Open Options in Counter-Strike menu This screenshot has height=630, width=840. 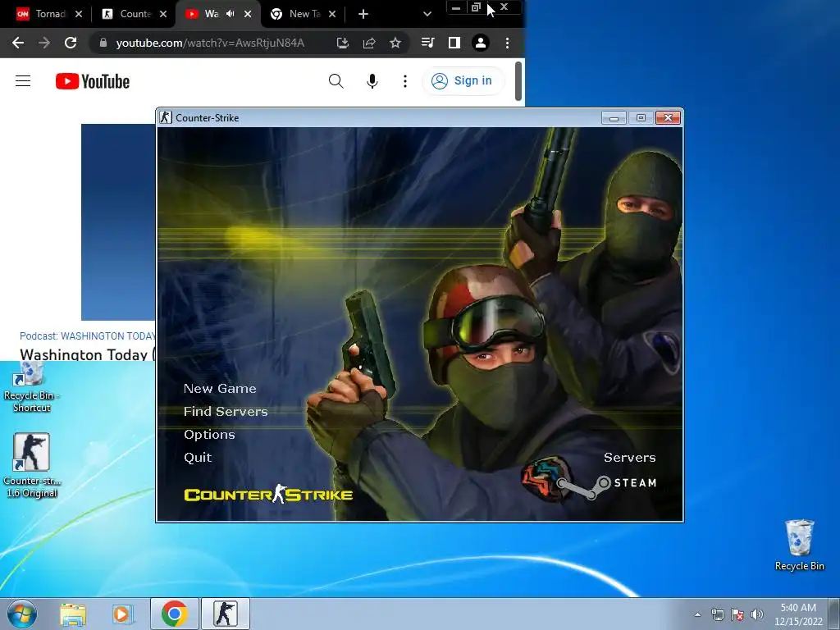(209, 435)
